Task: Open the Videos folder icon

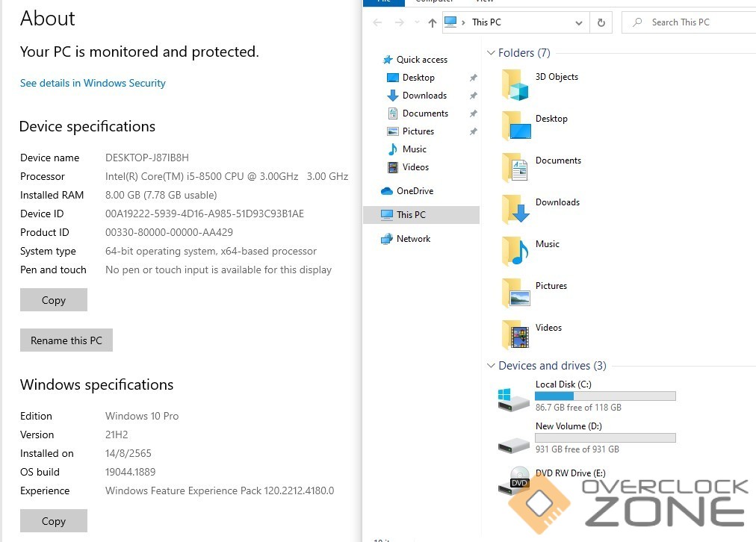Action: (515, 335)
